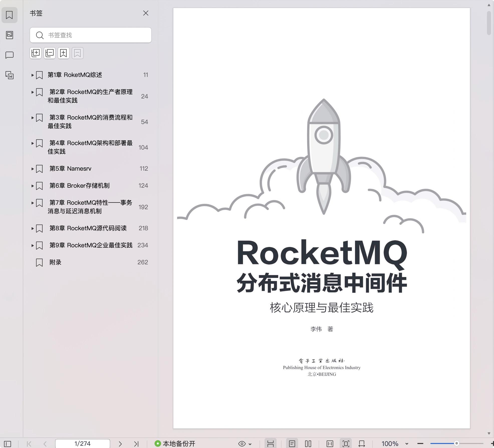Click the actual size 1:1 icon
The height and width of the screenshot is (448, 494).
pos(330,444)
